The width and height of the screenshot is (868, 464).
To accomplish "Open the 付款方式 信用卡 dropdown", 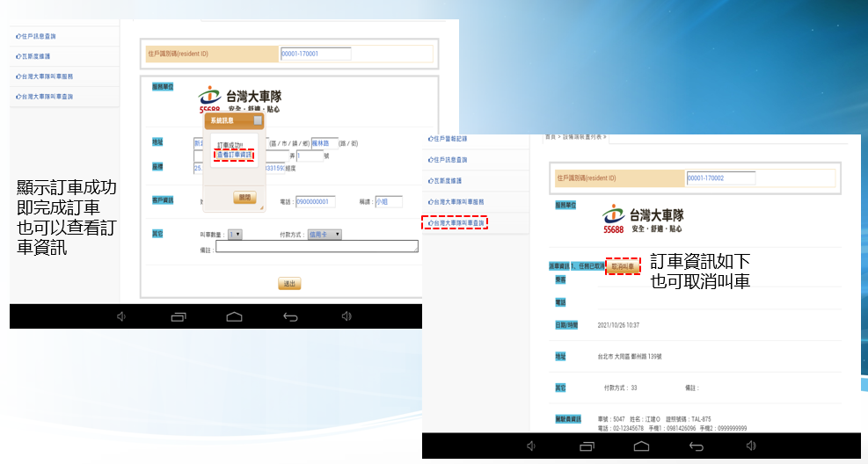I will point(325,235).
